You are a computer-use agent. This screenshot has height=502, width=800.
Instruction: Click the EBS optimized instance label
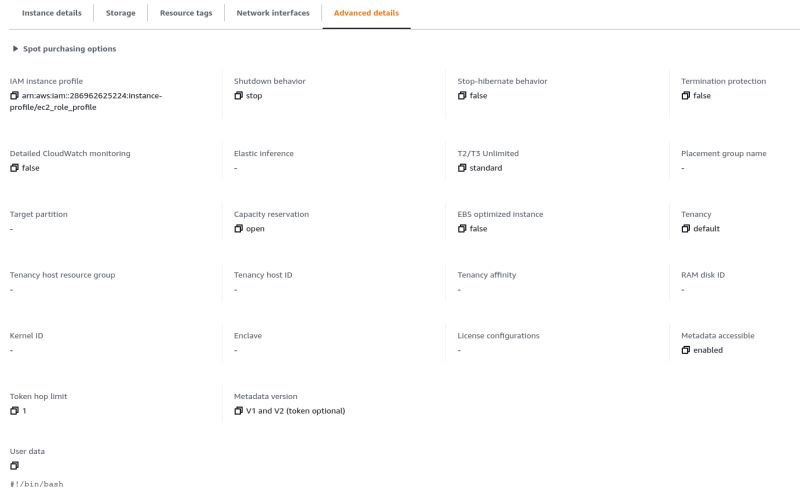point(500,214)
